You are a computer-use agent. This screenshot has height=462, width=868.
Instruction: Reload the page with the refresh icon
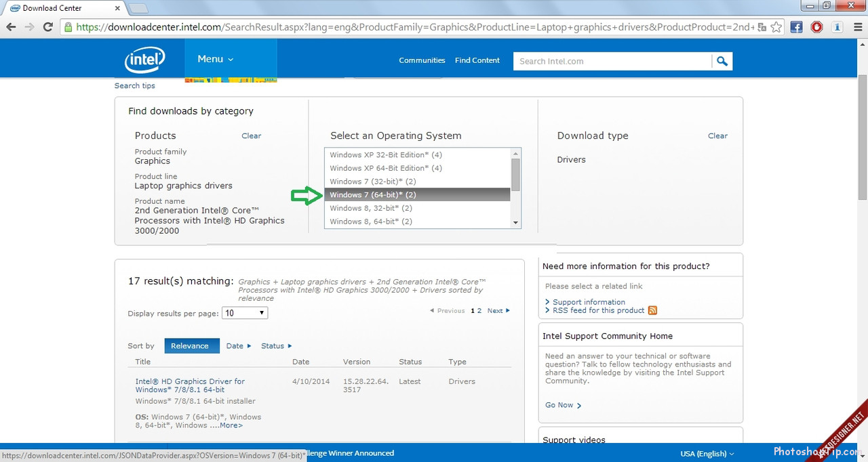click(47, 27)
